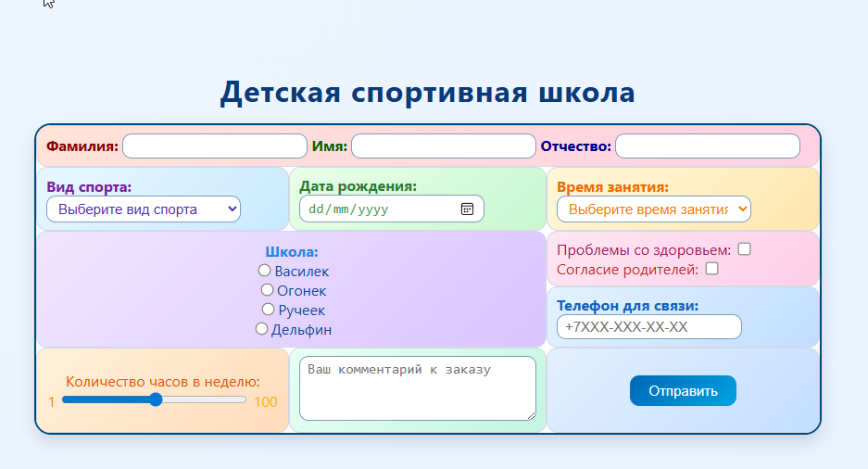Open the calendar picker icon in date field
The image size is (868, 469).
(x=467, y=209)
